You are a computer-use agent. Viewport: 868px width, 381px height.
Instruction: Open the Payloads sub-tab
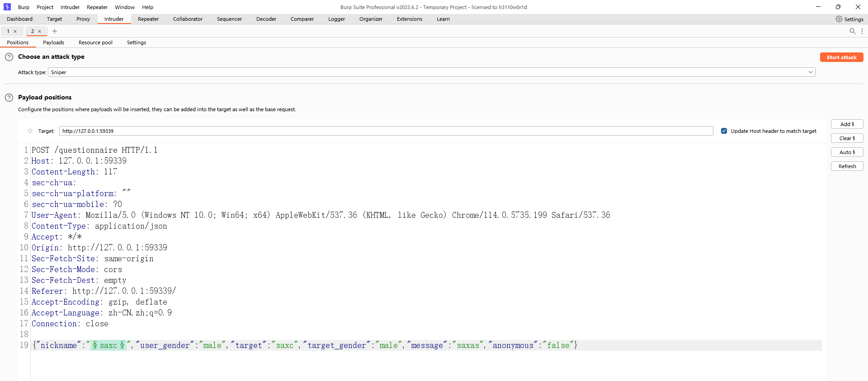pos(53,42)
